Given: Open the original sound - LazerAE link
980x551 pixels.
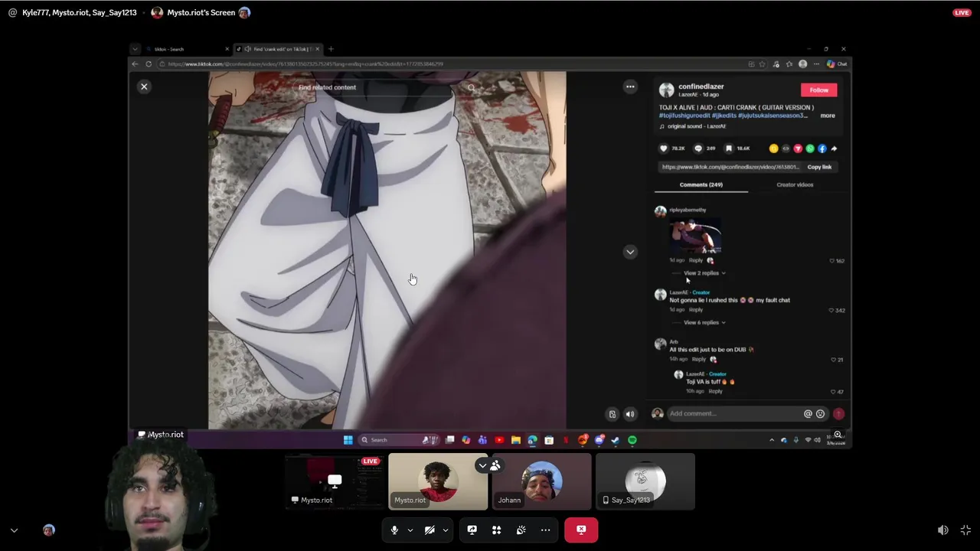Looking at the screenshot, I should pos(696,126).
